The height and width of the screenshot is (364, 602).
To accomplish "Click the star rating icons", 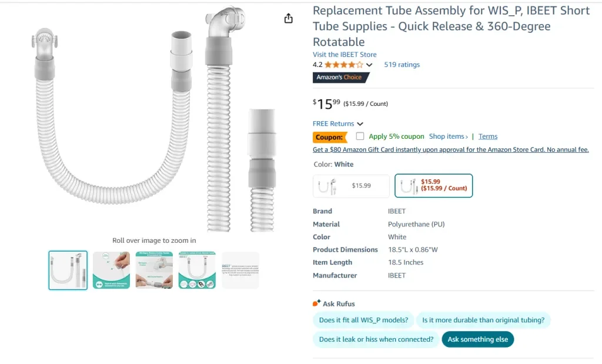I will pos(344,65).
